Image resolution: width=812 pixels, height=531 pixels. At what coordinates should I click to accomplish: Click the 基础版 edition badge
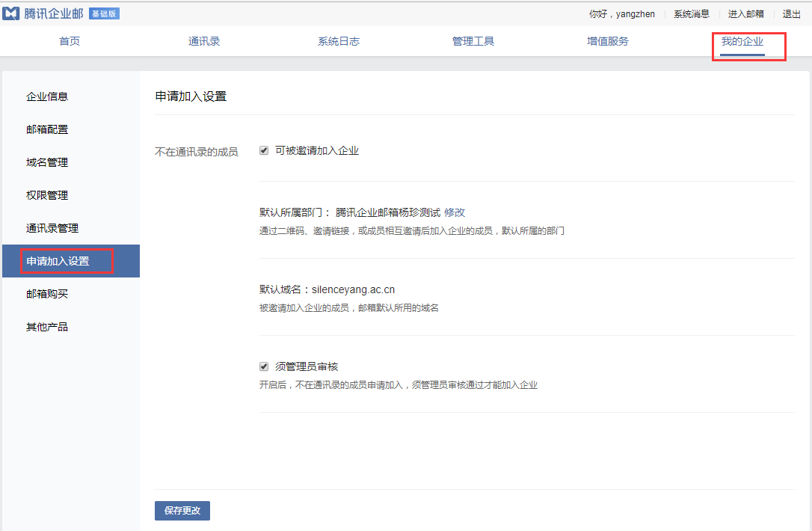pos(104,13)
